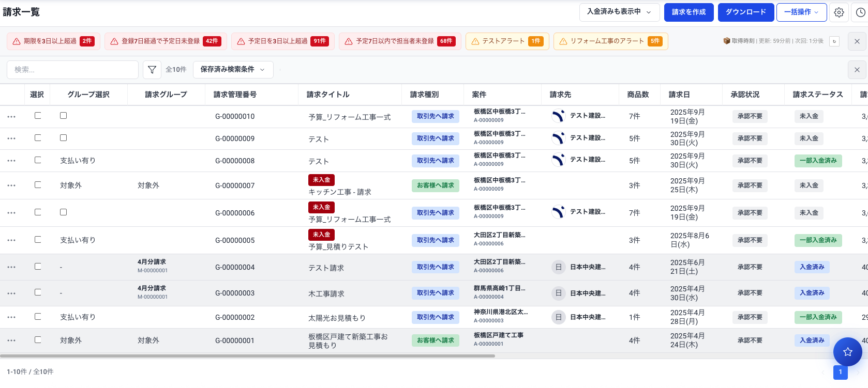Open 入金済みも表示中 dropdown

tap(619, 12)
